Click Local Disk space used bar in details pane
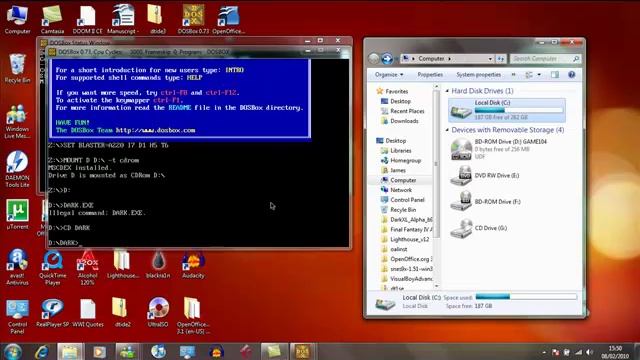 [x=526, y=297]
